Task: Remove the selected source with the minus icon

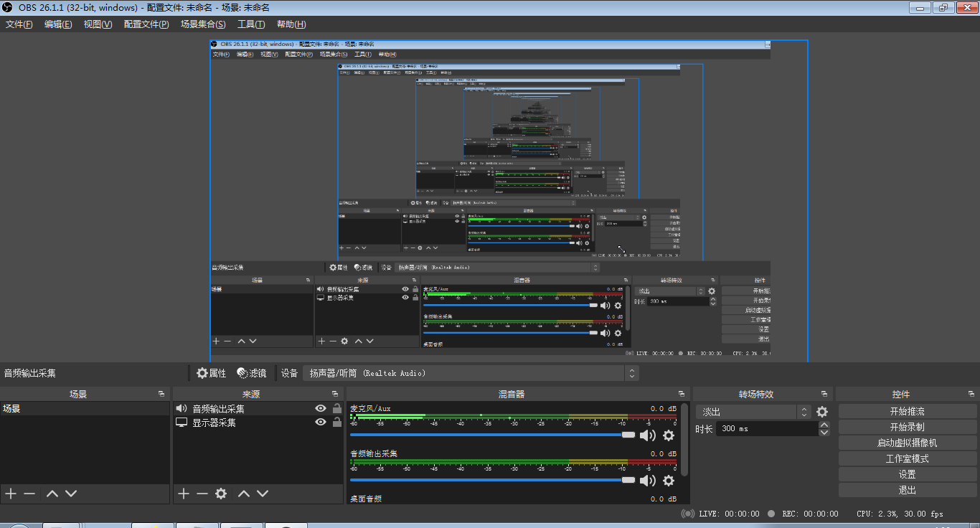Action: click(x=202, y=494)
